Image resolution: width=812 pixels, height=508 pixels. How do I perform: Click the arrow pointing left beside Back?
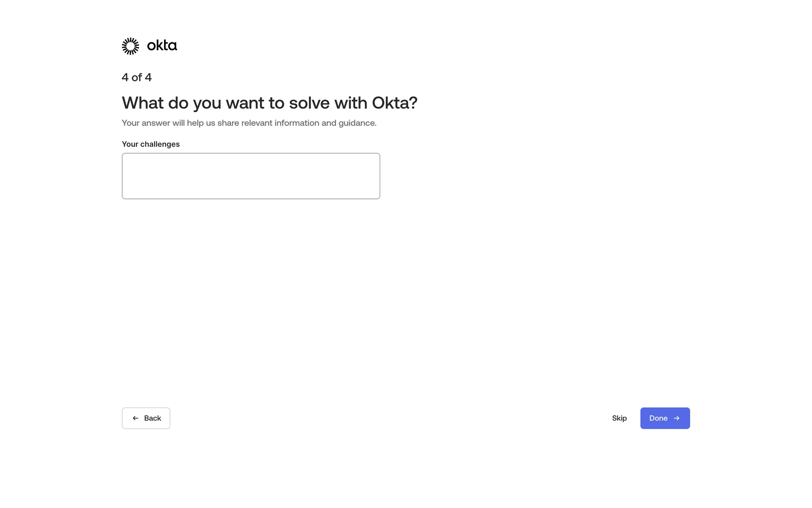pos(135,418)
